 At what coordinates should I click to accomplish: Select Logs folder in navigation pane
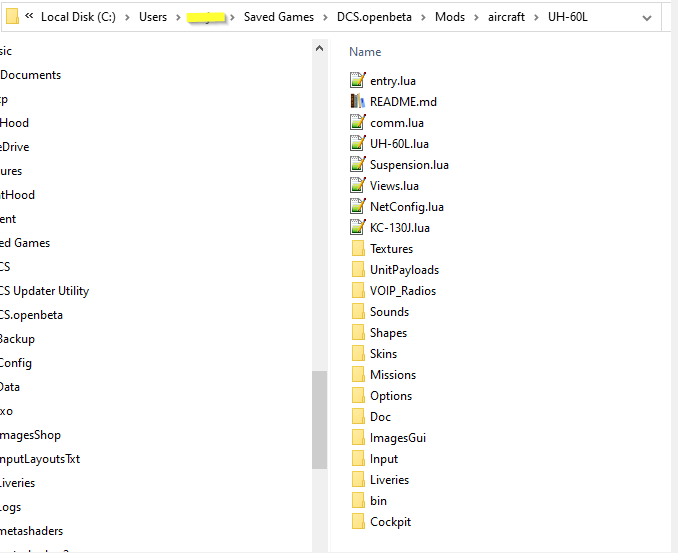pos(10,507)
